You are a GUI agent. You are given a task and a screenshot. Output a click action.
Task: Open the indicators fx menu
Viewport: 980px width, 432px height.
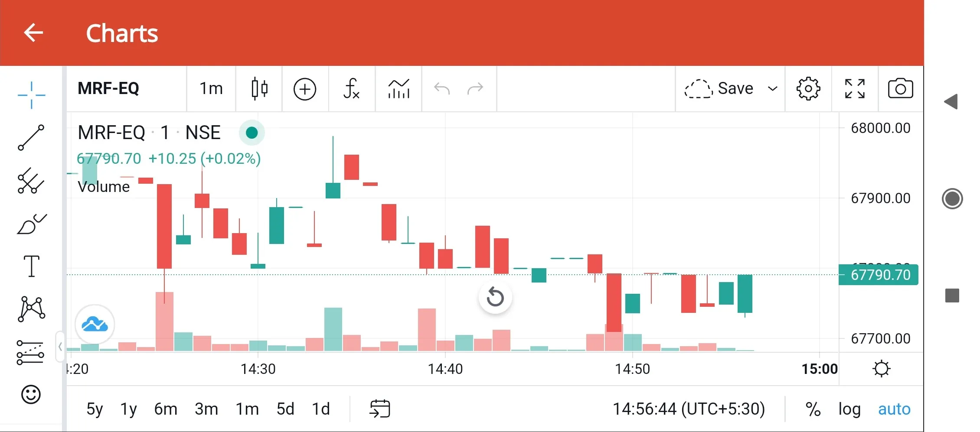coord(351,89)
